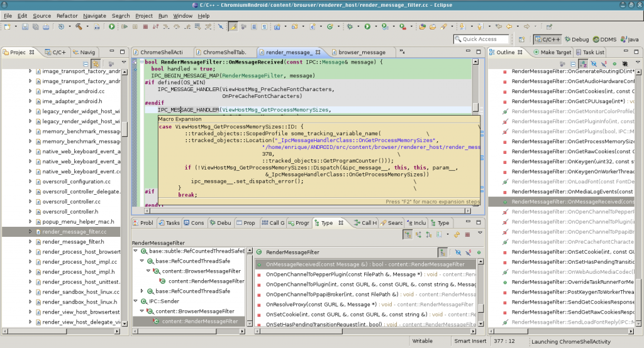Click the Save file toolbar icon
644x348 pixels.
click(x=25, y=27)
